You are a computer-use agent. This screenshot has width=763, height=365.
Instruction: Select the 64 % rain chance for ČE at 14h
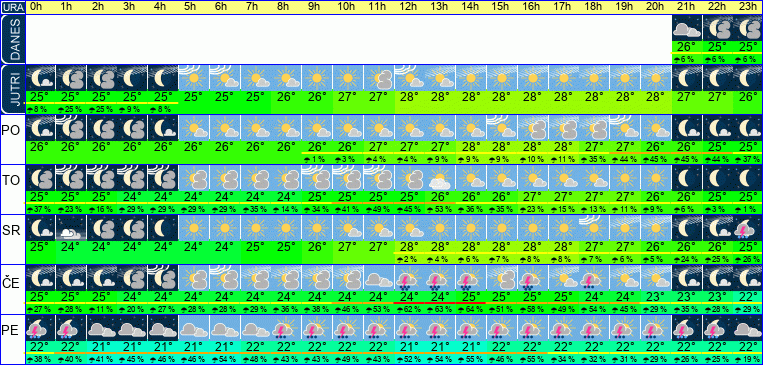pyautogui.click(x=471, y=310)
